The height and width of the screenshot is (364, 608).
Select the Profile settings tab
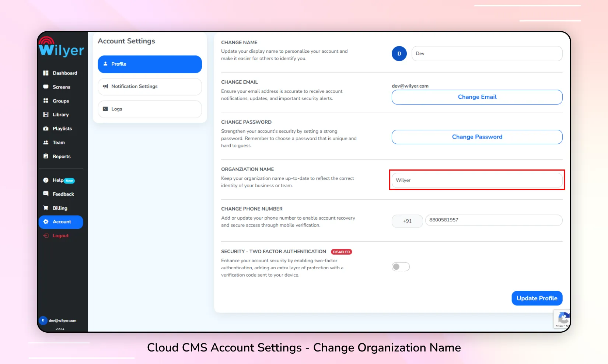150,64
